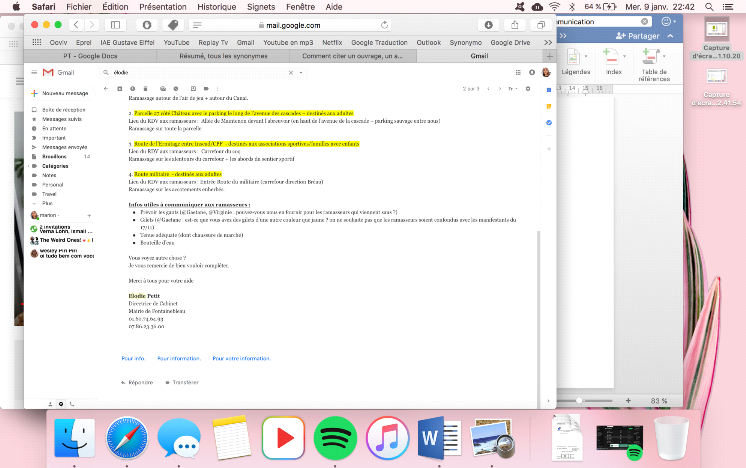
Task: Open Google notifications bell icon in Gmail
Action: 532,72
